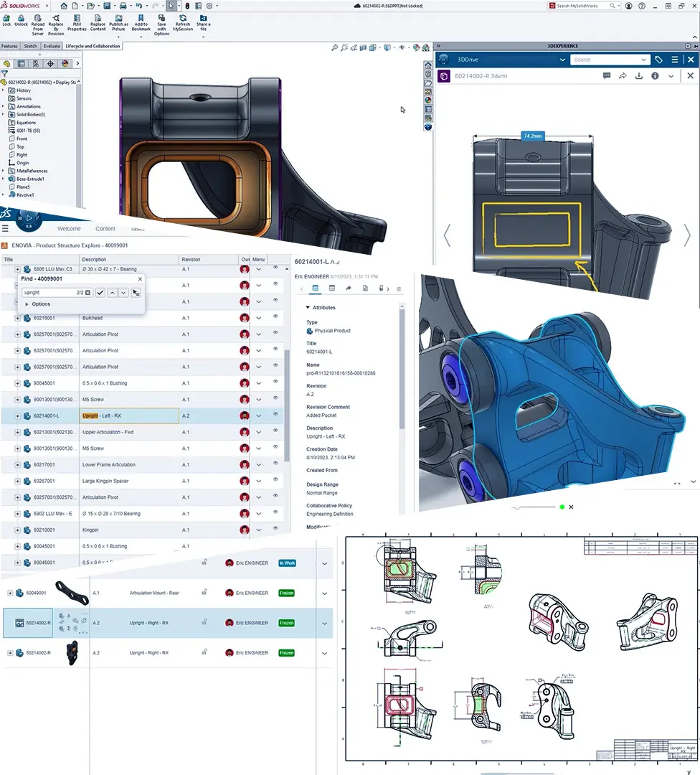Collapse the Attributes section
The image size is (700, 775).
point(308,307)
